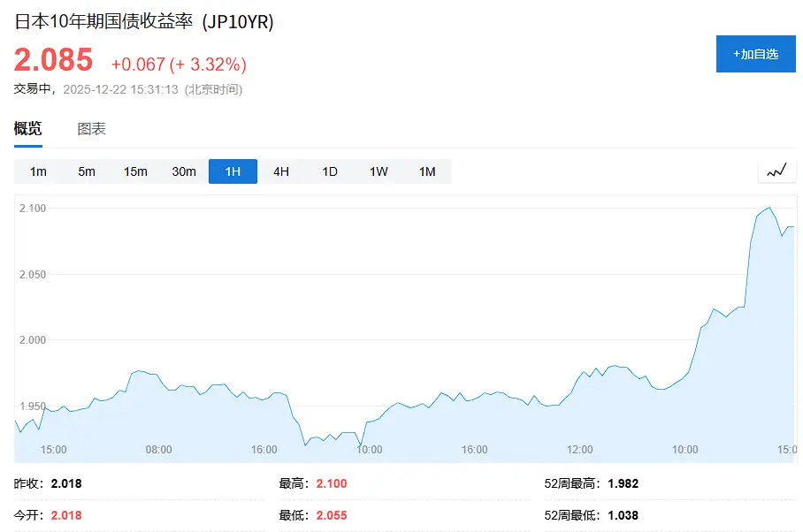Select the 1m timeframe
The height and width of the screenshot is (532, 803).
(37, 171)
